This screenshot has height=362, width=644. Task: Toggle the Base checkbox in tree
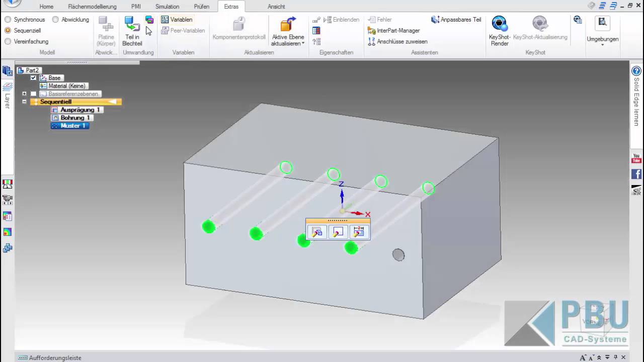tap(33, 78)
